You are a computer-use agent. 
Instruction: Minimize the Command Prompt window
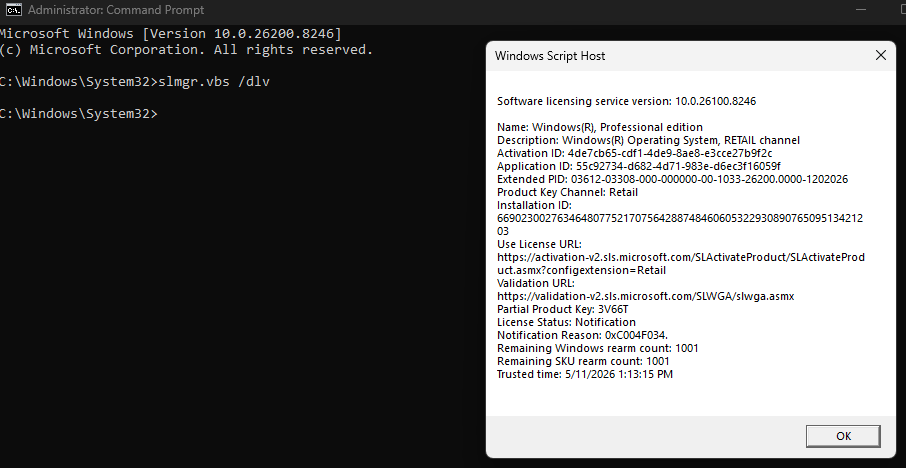pos(861,9)
